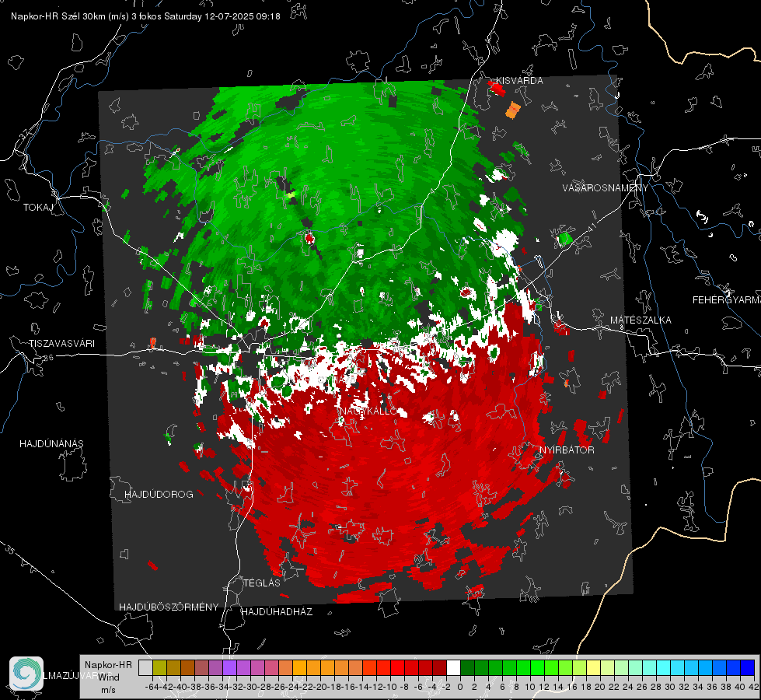Click the radar title text with timestamp 09:18

(145, 16)
